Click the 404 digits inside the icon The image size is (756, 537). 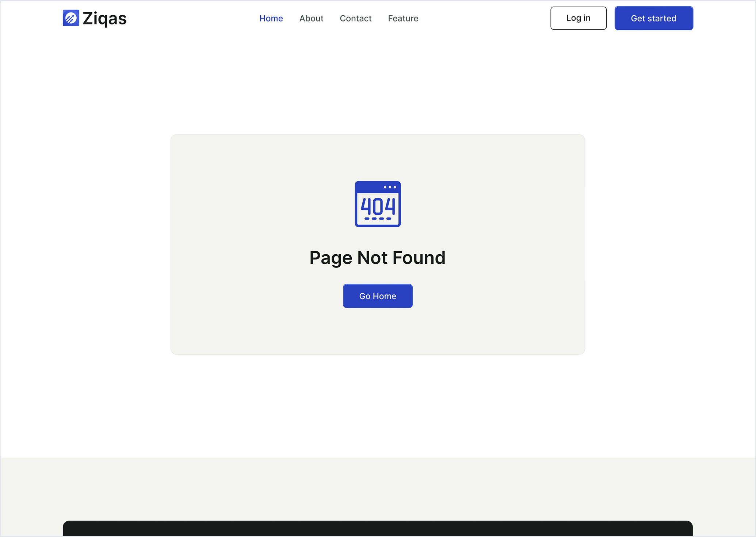(378, 206)
